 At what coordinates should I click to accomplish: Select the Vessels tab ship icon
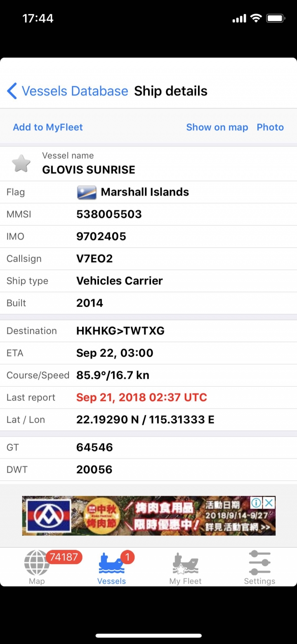pos(111,563)
